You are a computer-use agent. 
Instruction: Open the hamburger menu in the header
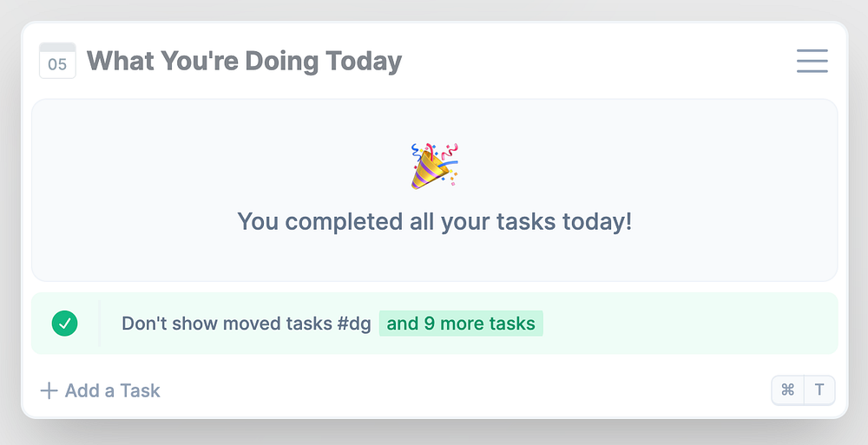tap(812, 61)
